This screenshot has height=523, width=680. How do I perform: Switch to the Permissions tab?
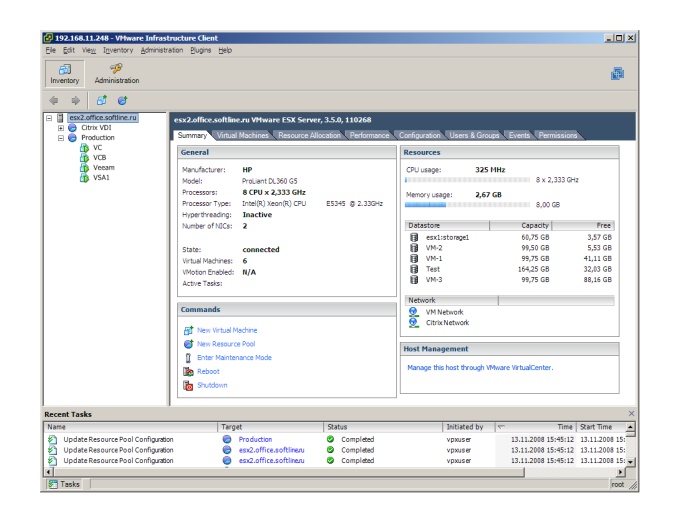click(x=558, y=135)
